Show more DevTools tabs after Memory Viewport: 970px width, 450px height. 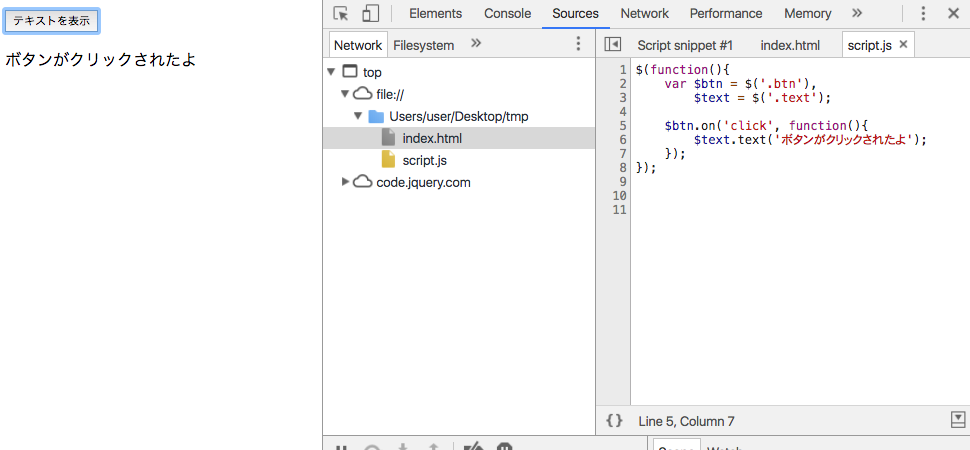857,13
